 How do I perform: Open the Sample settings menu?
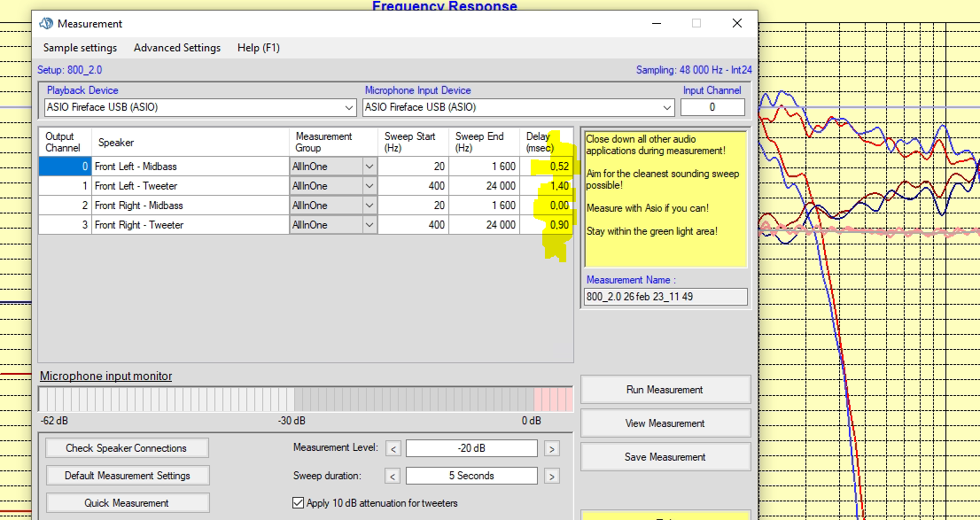80,48
